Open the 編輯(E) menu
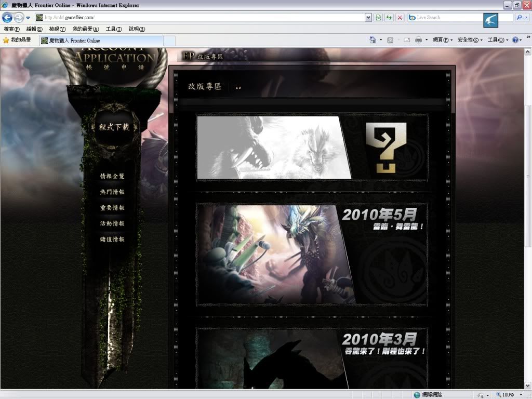This screenshot has width=532, height=399. tap(34, 29)
